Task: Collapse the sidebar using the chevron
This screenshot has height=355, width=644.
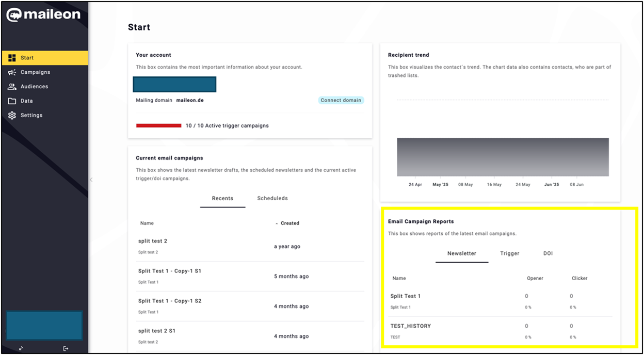Action: pyautogui.click(x=91, y=180)
